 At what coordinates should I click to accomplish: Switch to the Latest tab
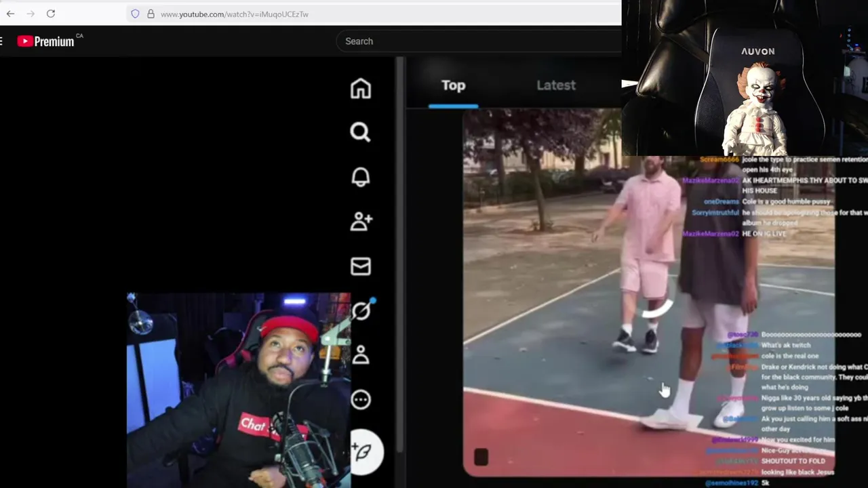coord(556,85)
